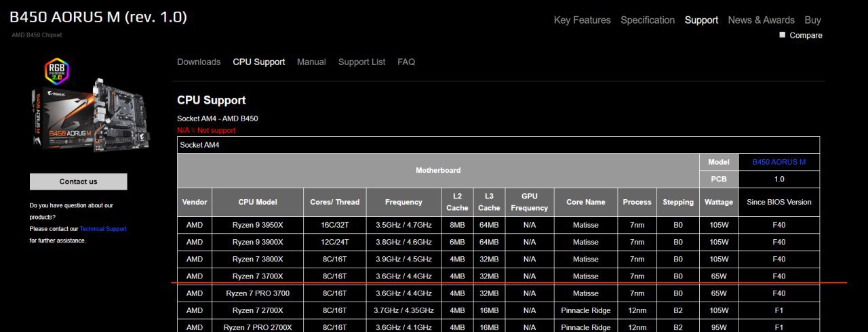Screen dimensions: 868x332
Task: Click the CPU Support heading
Action: pyautogui.click(x=211, y=100)
